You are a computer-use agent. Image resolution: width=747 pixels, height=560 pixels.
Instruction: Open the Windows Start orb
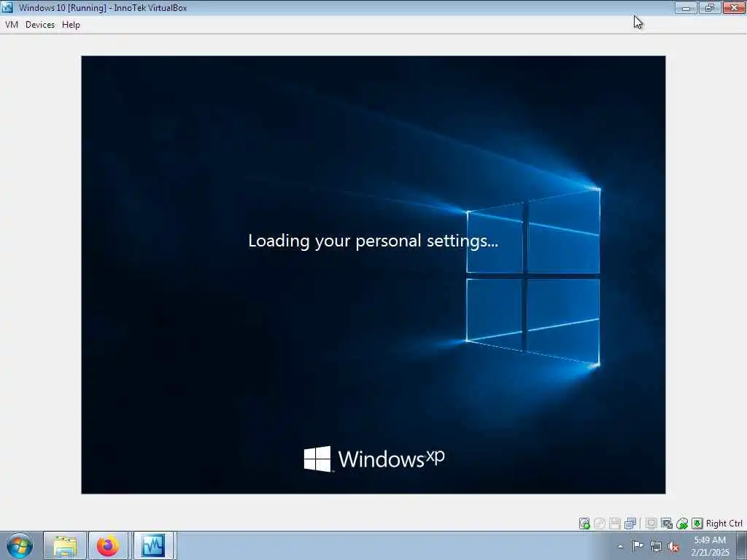coord(20,545)
